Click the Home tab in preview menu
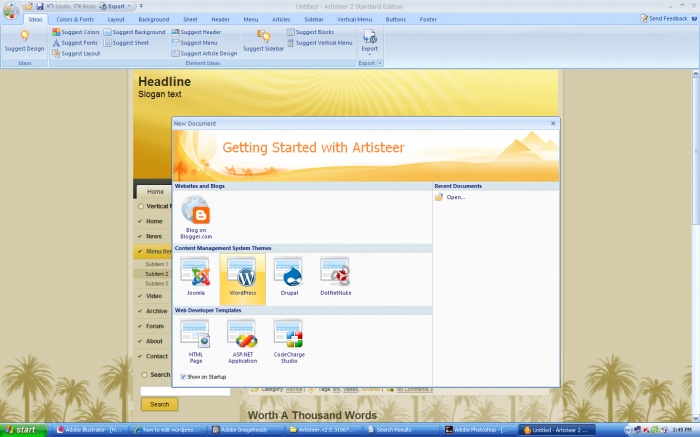 coord(155,191)
